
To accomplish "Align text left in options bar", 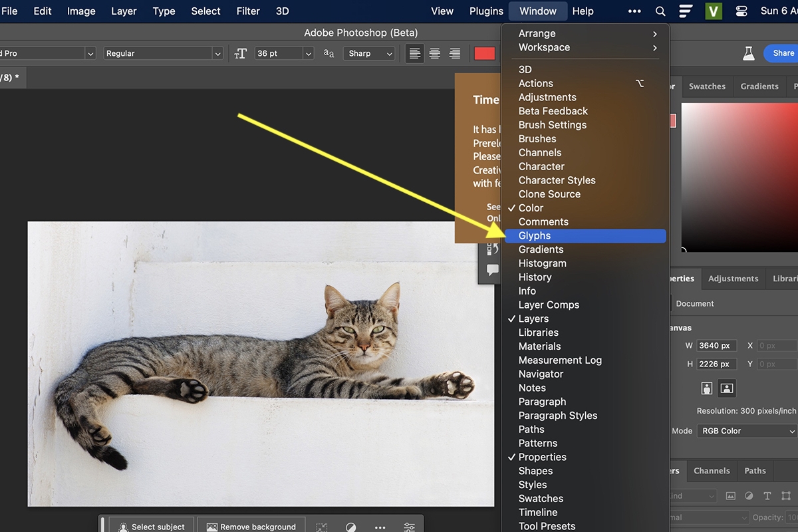I will (415, 53).
